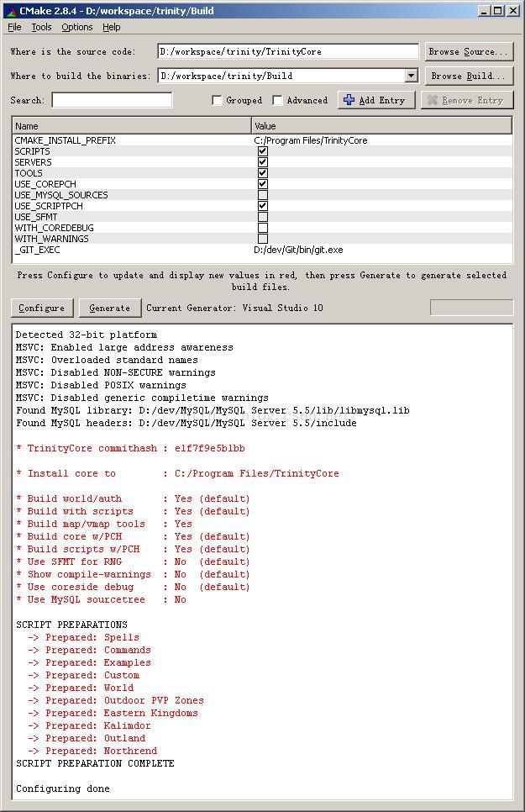The width and height of the screenshot is (525, 812).
Task: Select the TOOLS entry name
Action: [x=29, y=173]
